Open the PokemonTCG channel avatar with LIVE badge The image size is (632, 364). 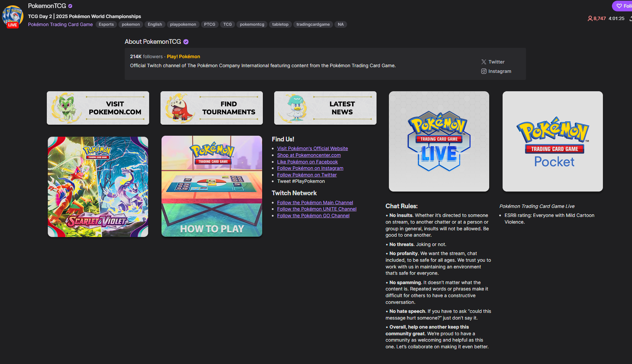tap(13, 16)
